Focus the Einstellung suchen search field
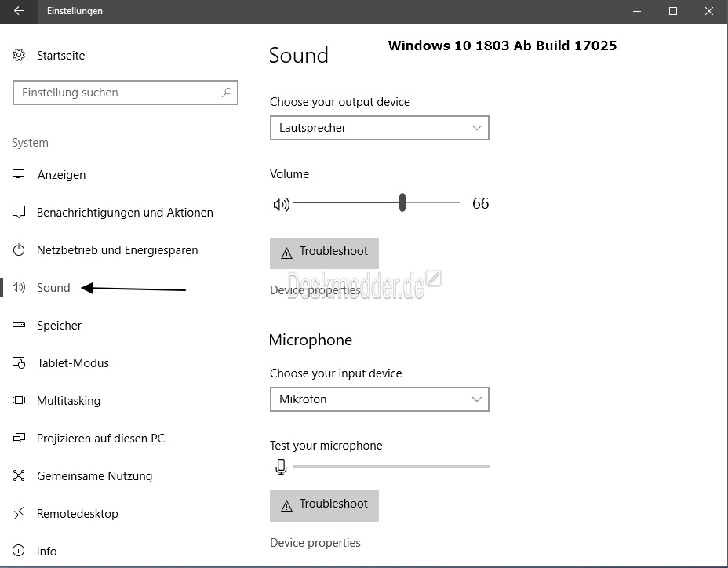 (x=126, y=93)
